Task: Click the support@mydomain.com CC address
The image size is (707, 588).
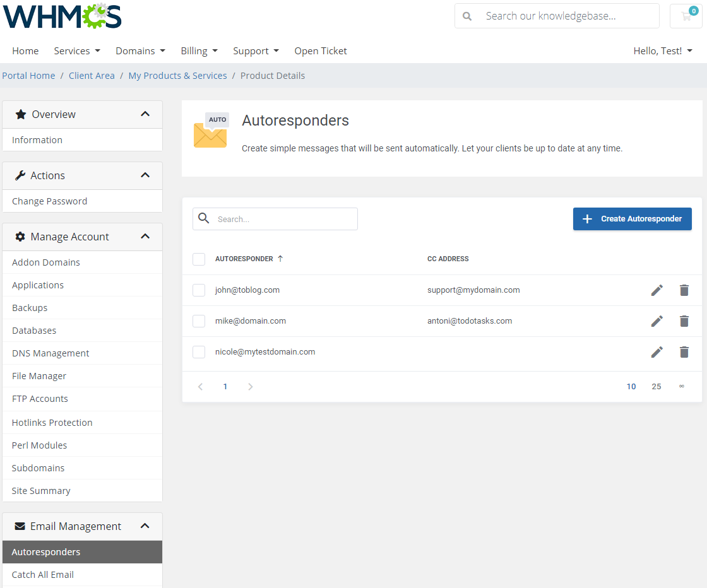Action: tap(473, 290)
